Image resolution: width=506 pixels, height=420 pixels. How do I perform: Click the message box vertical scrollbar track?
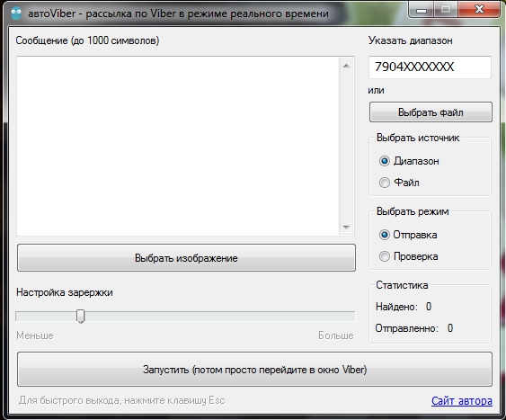(346, 147)
